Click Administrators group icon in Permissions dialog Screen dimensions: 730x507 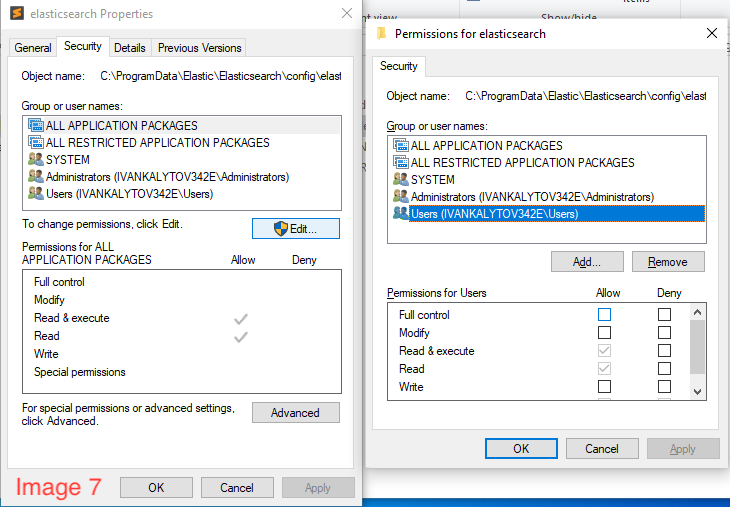[x=401, y=197]
